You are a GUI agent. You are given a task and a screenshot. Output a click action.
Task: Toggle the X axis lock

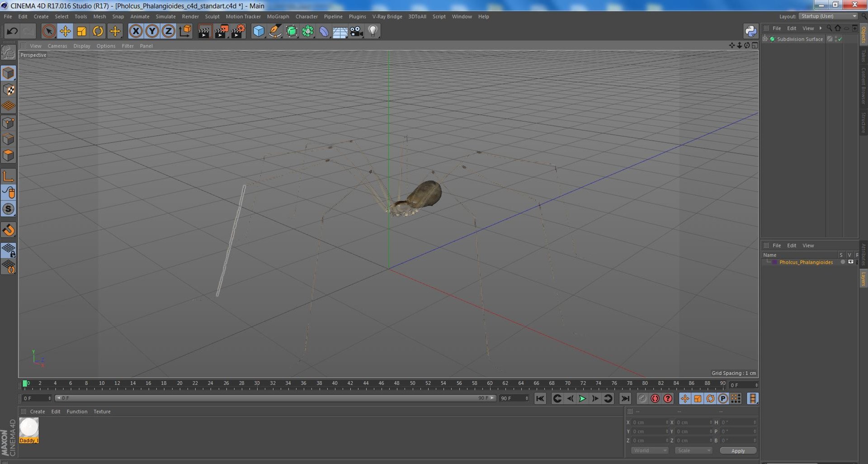pos(136,31)
